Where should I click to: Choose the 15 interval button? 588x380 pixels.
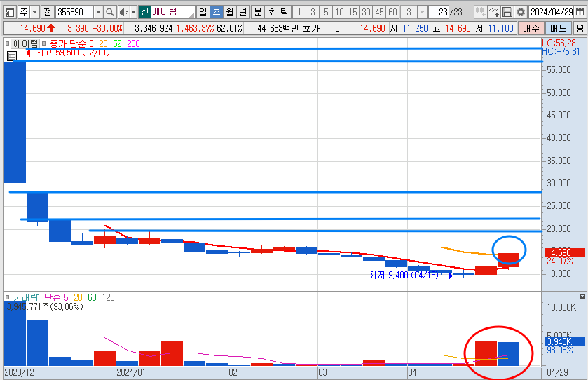coord(353,13)
